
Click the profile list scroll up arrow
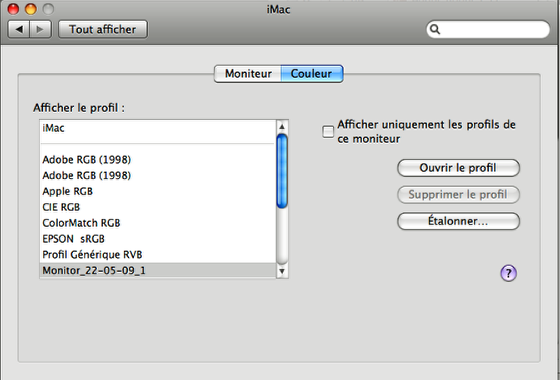pos(282,126)
